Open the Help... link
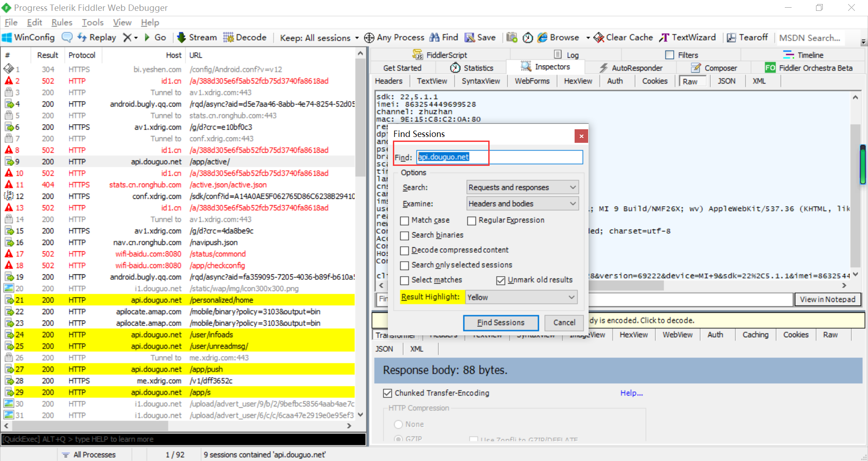Viewport: 868px width, 461px height. [x=632, y=393]
